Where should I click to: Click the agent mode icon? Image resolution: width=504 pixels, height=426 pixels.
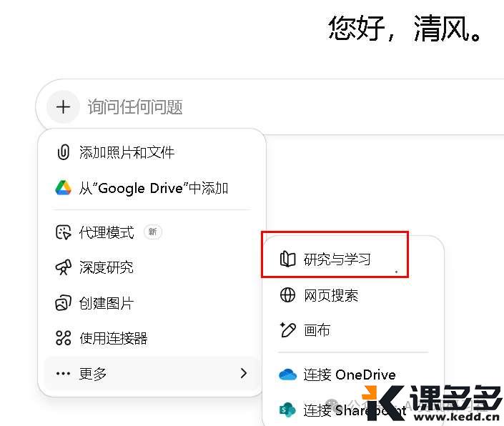(64, 232)
